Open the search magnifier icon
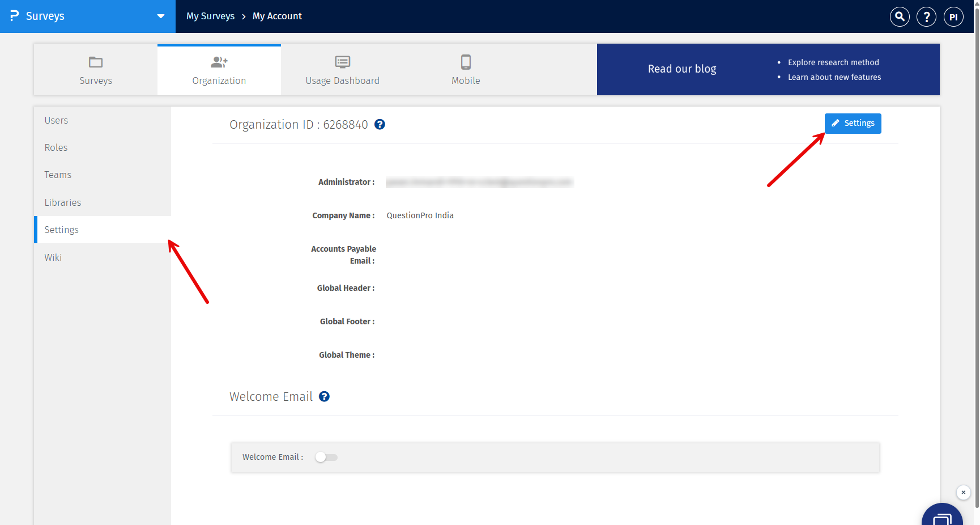Viewport: 980px width, 525px height. (x=900, y=16)
